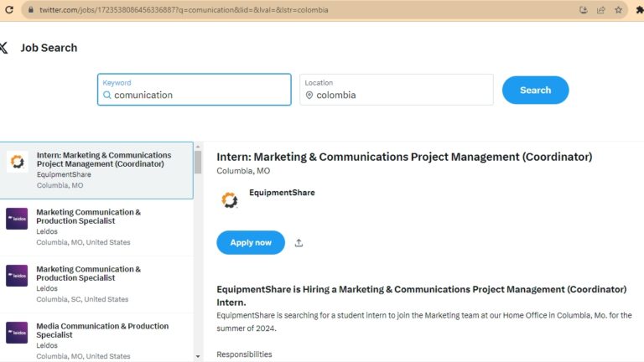Click the share page icon in the address bar
The width and height of the screenshot is (644, 362).
(x=601, y=10)
